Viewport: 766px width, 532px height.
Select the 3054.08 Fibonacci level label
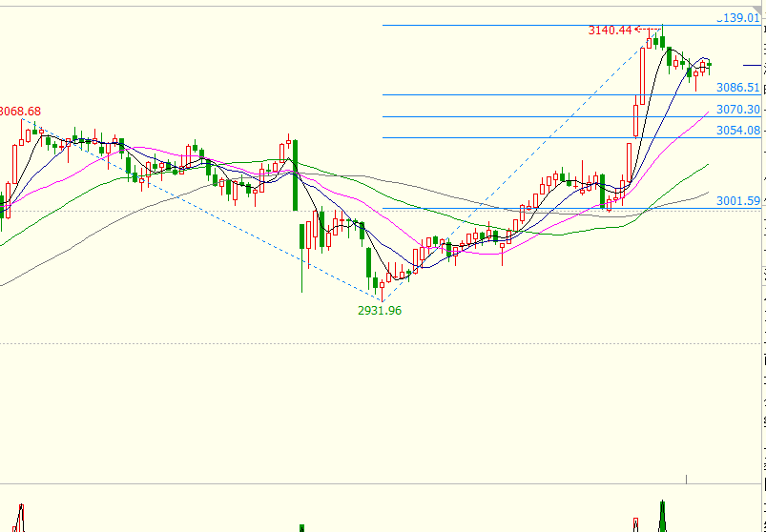point(738,131)
